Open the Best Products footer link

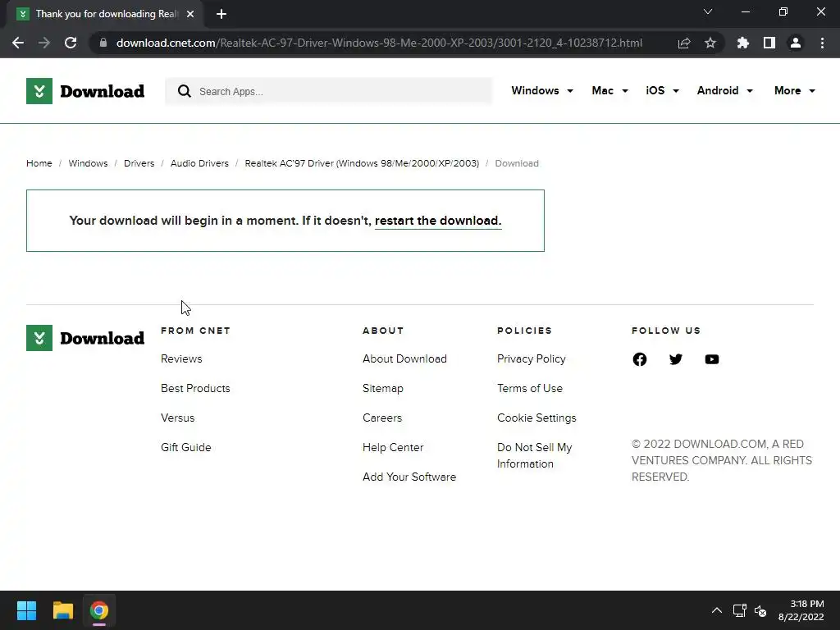(195, 388)
